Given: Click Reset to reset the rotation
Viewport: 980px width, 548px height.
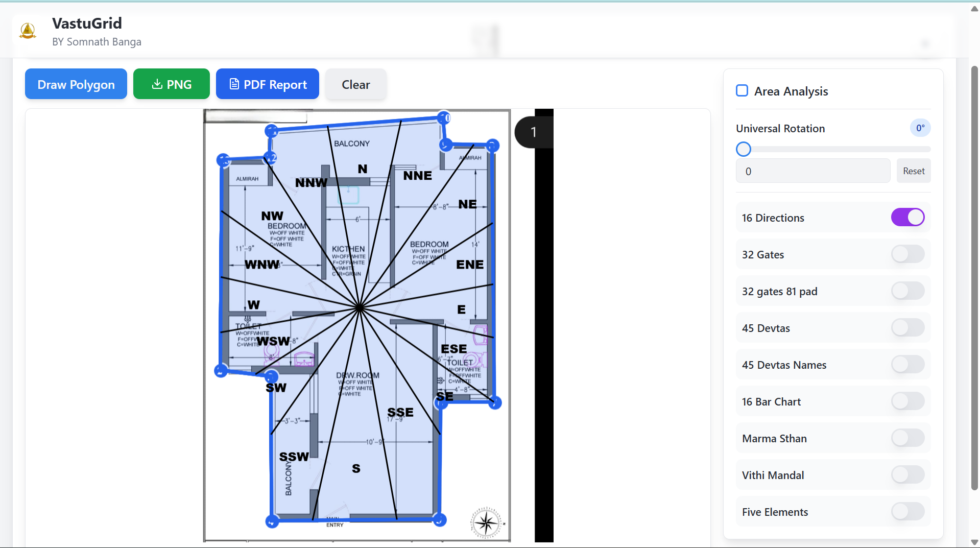Looking at the screenshot, I should coord(914,171).
